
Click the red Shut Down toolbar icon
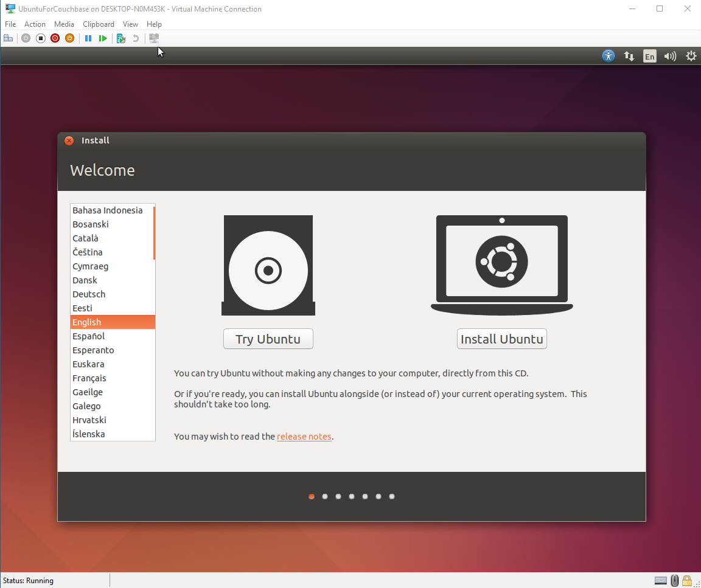coord(55,38)
